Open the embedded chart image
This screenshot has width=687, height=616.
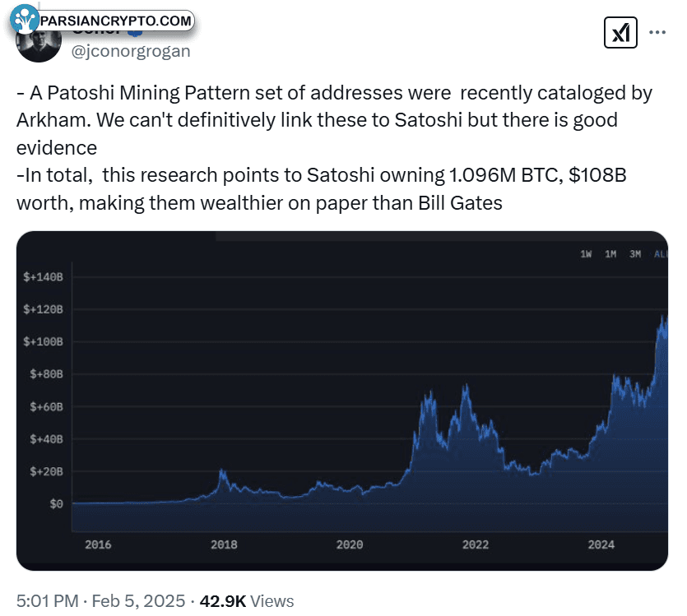pyautogui.click(x=342, y=401)
